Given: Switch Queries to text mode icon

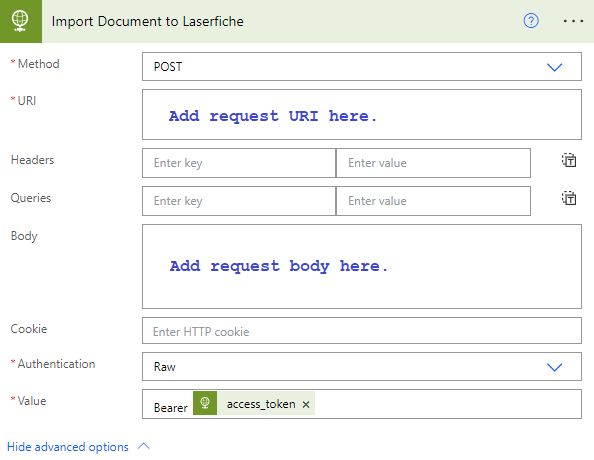Looking at the screenshot, I should [x=569, y=198].
